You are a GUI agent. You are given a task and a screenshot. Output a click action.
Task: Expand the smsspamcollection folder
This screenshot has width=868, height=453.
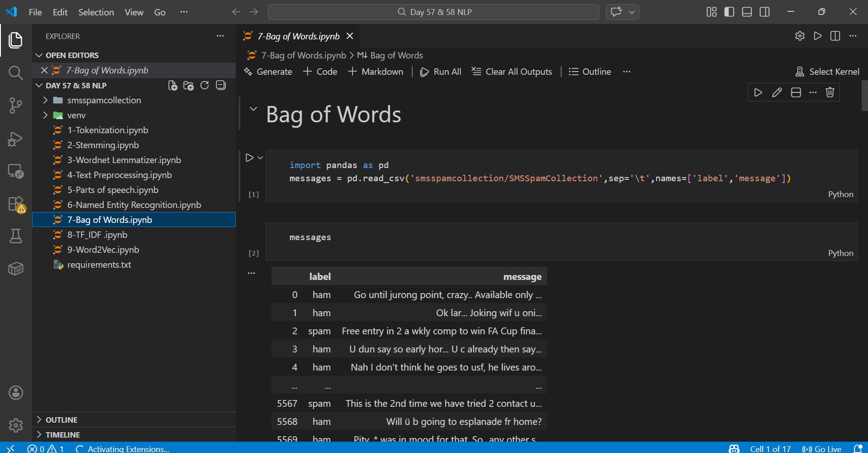pos(104,100)
